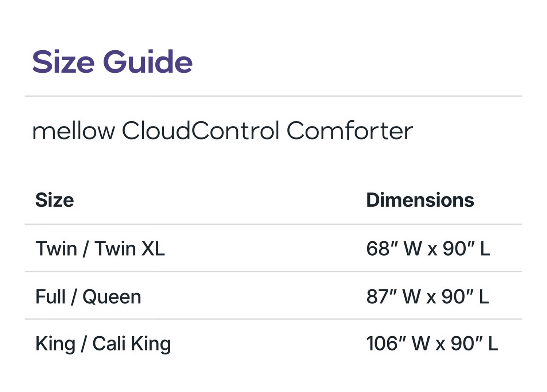Select the King / Cali King row label
547x392 pixels.
103,344
